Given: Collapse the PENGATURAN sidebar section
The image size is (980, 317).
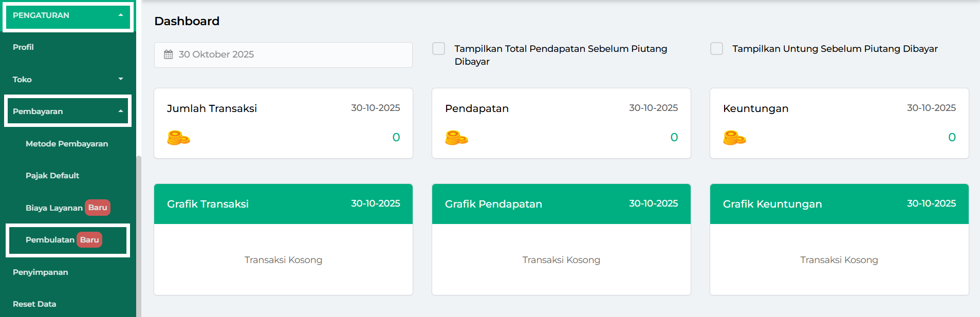Looking at the screenshot, I should (121, 15).
